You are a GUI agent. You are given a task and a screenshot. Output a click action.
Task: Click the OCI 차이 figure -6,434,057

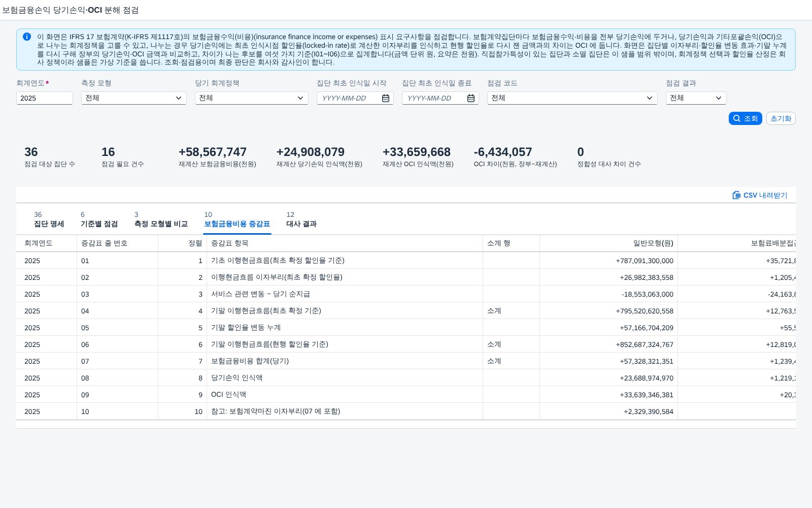(x=503, y=152)
